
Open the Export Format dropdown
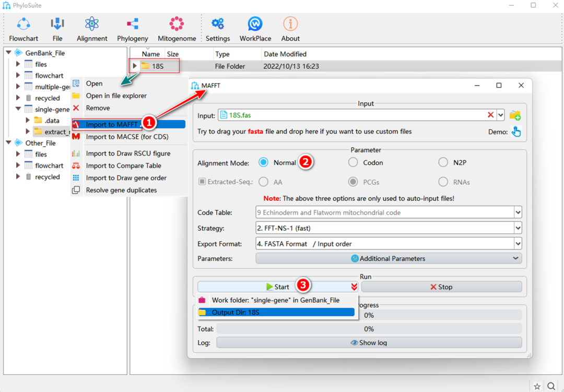tap(518, 243)
